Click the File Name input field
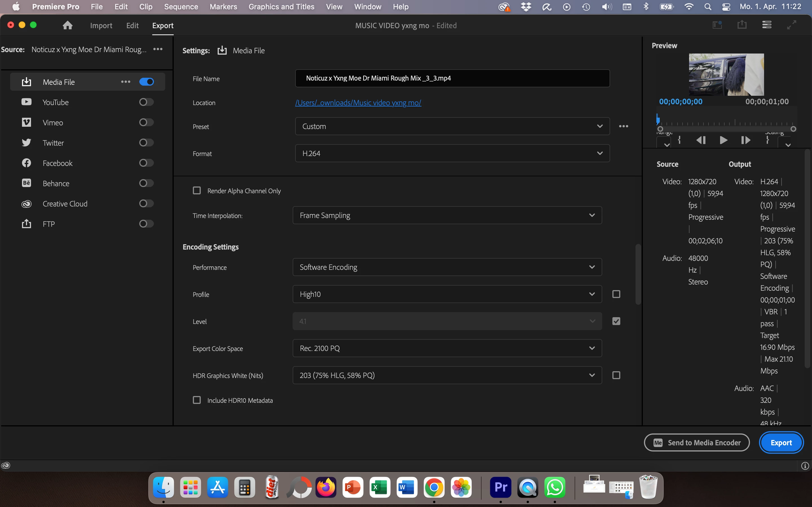Image resolution: width=812 pixels, height=507 pixels. (452, 79)
